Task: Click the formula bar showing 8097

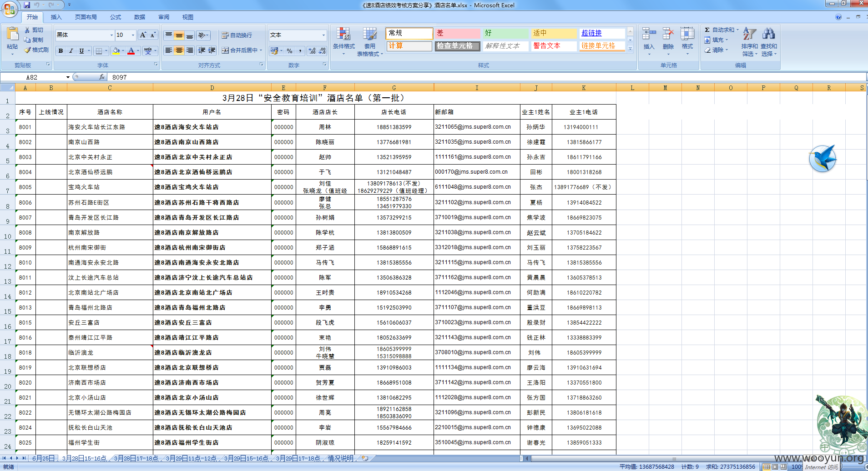Action: click(x=487, y=77)
